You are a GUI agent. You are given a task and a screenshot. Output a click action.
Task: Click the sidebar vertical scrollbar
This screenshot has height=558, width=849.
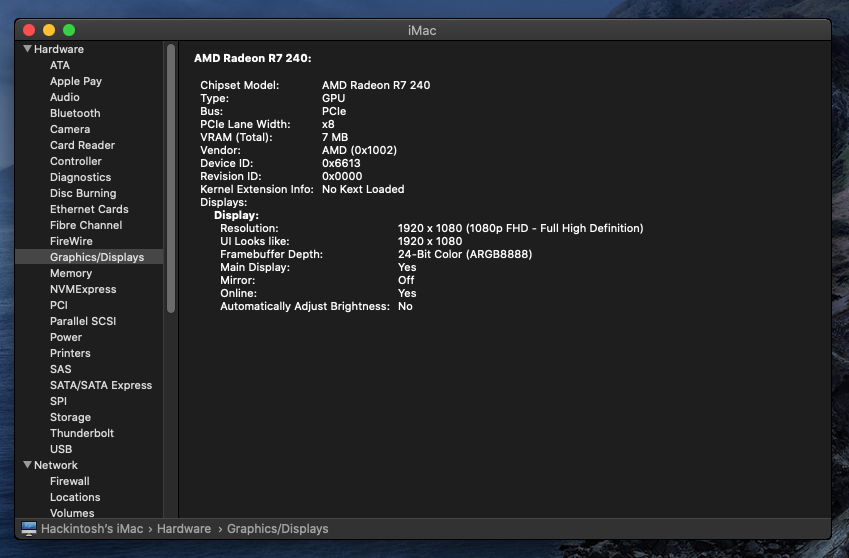pyautogui.click(x=171, y=180)
